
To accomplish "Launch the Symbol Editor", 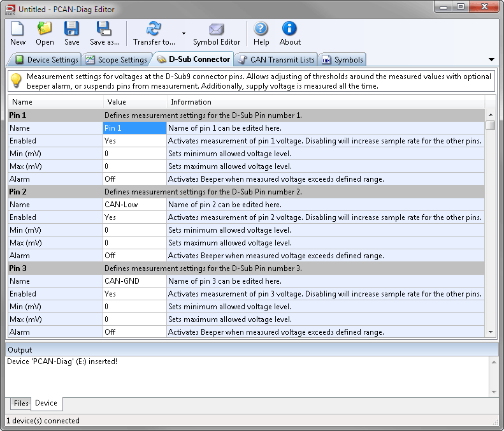I will tap(217, 33).
